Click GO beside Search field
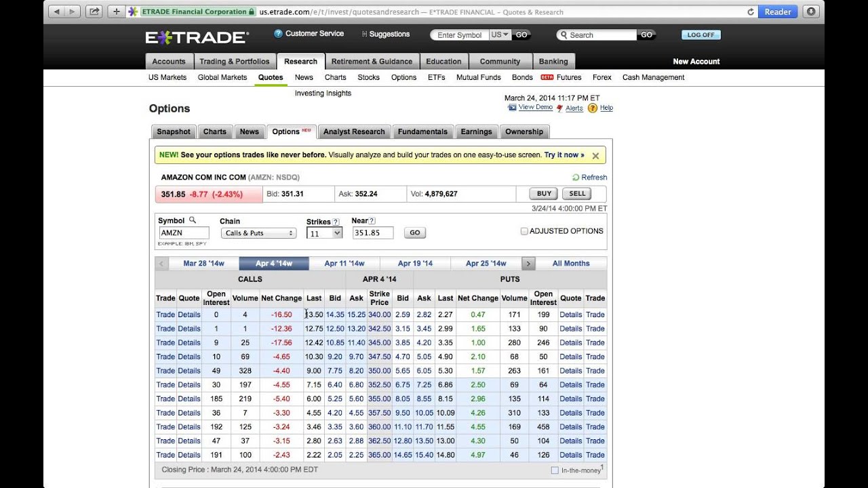This screenshot has height=488, width=868. pyautogui.click(x=646, y=35)
